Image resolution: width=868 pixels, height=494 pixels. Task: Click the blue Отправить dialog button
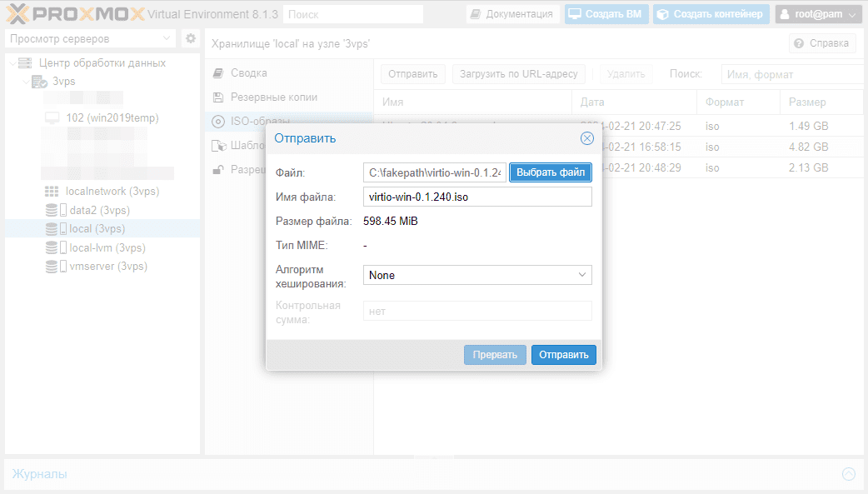[x=564, y=355]
